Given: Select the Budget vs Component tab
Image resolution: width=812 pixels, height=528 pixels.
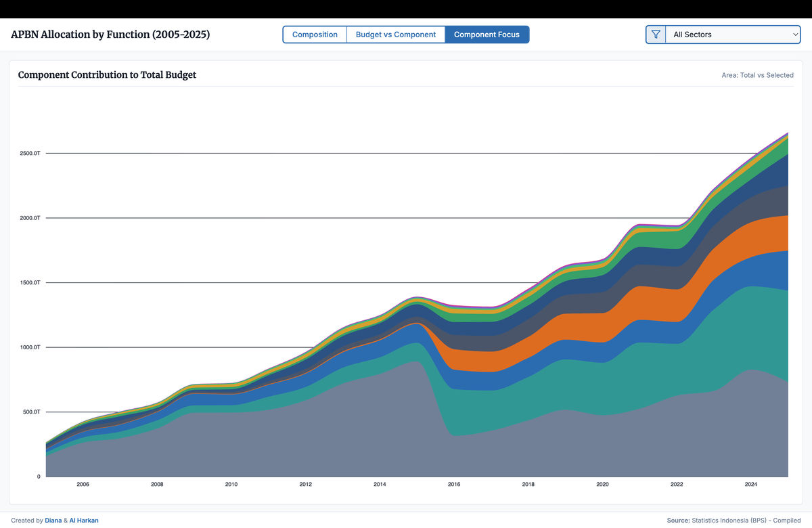Looking at the screenshot, I should [x=396, y=35].
